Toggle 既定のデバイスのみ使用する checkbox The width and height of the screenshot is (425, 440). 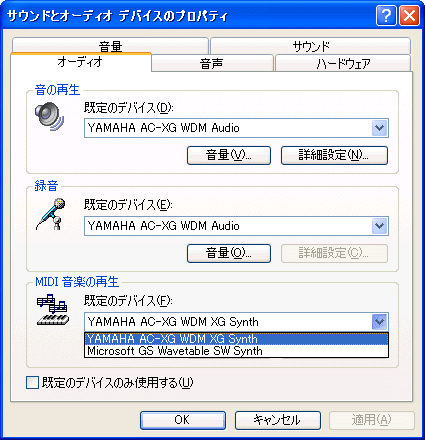[32, 382]
